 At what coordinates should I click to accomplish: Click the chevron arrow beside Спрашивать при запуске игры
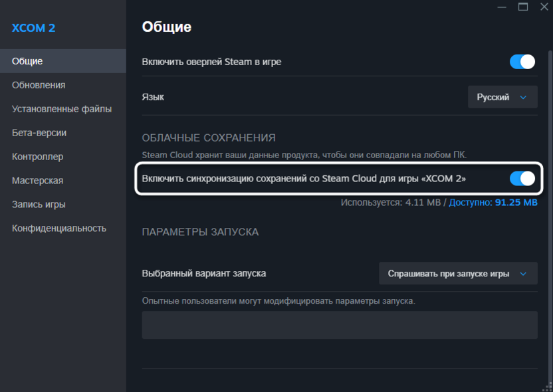(523, 274)
